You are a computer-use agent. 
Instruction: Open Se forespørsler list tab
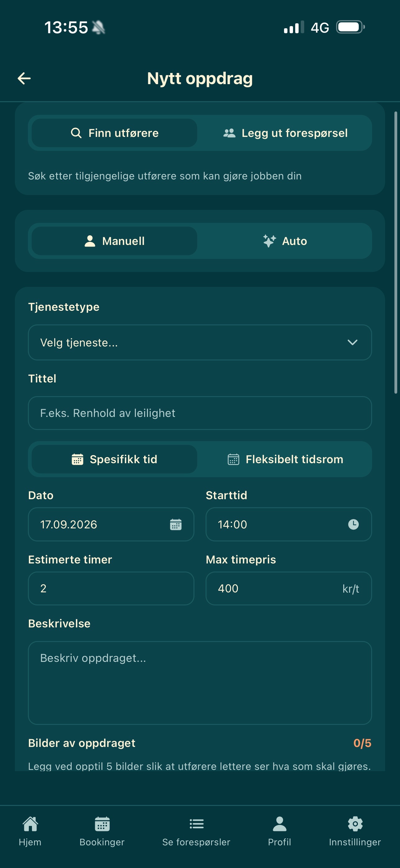pos(196,831)
